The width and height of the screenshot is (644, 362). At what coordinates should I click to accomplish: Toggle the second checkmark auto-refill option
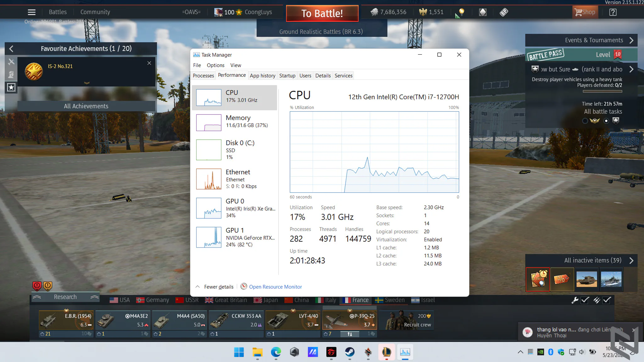tap(607, 300)
